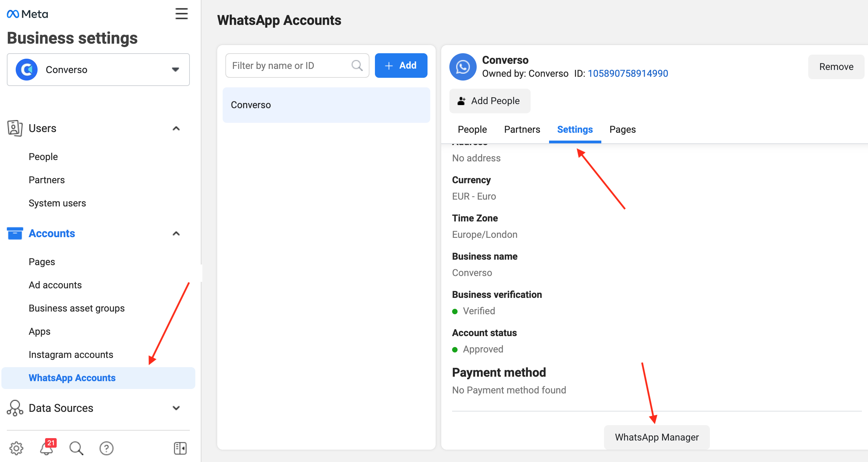This screenshot has width=868, height=462.
Task: Open the help question mark icon
Action: (106, 448)
